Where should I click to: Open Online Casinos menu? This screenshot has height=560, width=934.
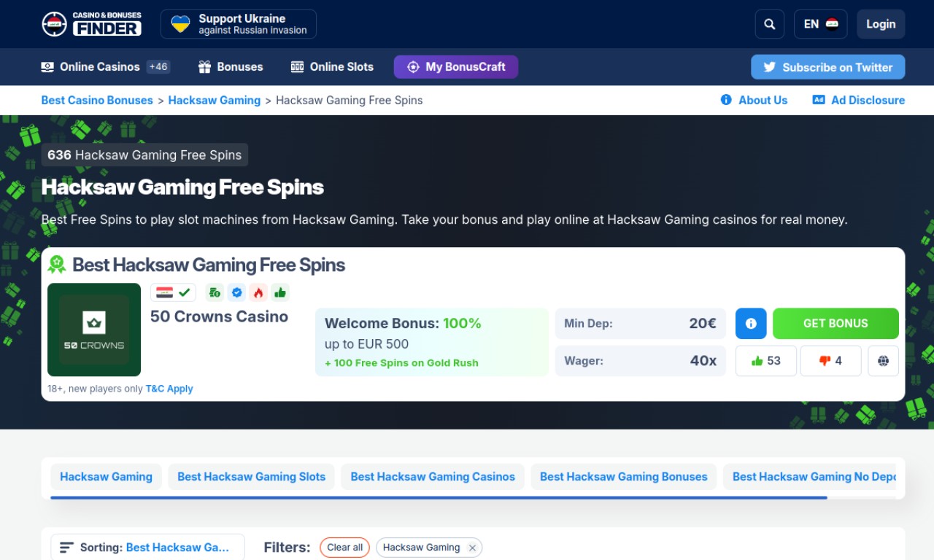coord(90,66)
